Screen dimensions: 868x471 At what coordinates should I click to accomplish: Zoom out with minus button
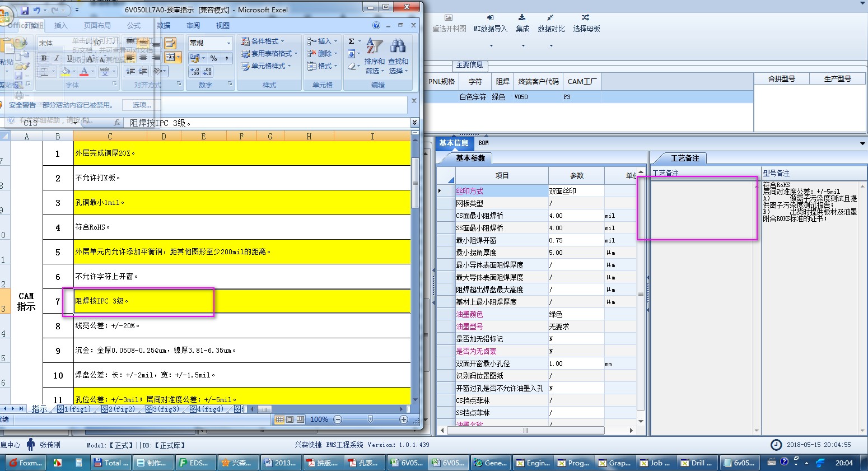[x=338, y=419]
